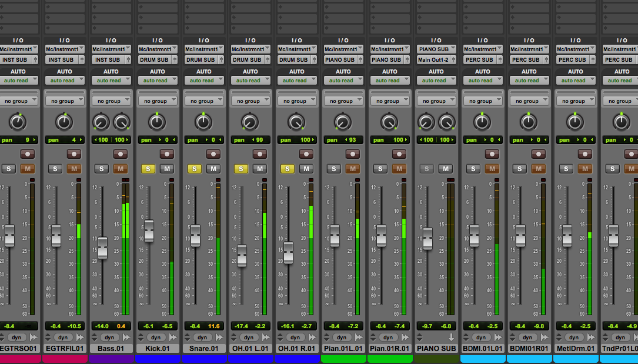Record-enable the Pian.01R.01 track
Viewport: 638px width, 364px height.
tap(399, 154)
